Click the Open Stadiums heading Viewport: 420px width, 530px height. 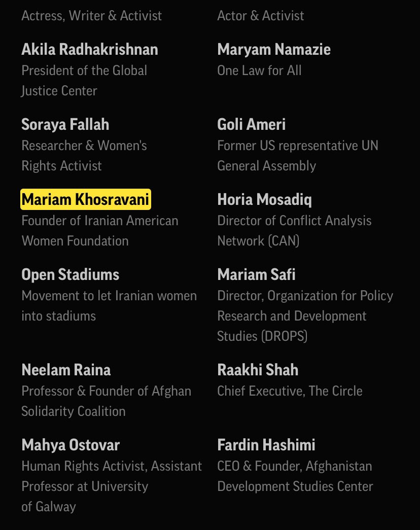(x=70, y=275)
